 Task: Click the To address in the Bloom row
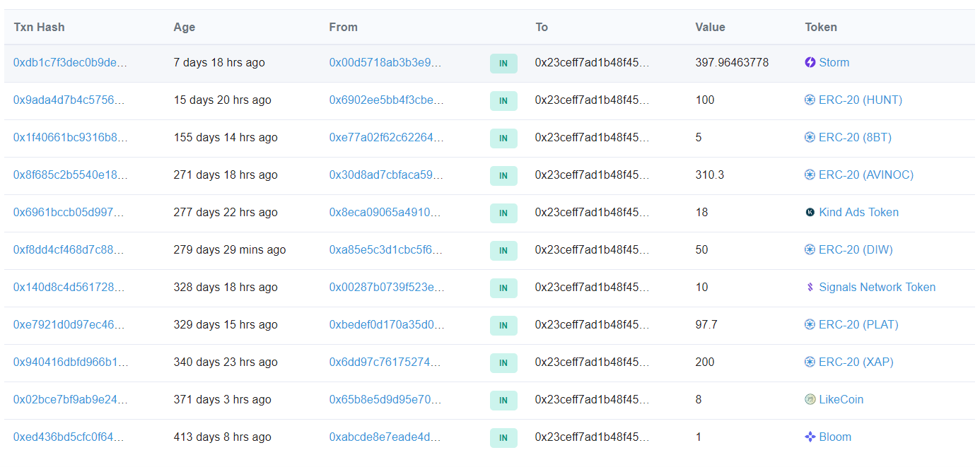pyautogui.click(x=592, y=437)
